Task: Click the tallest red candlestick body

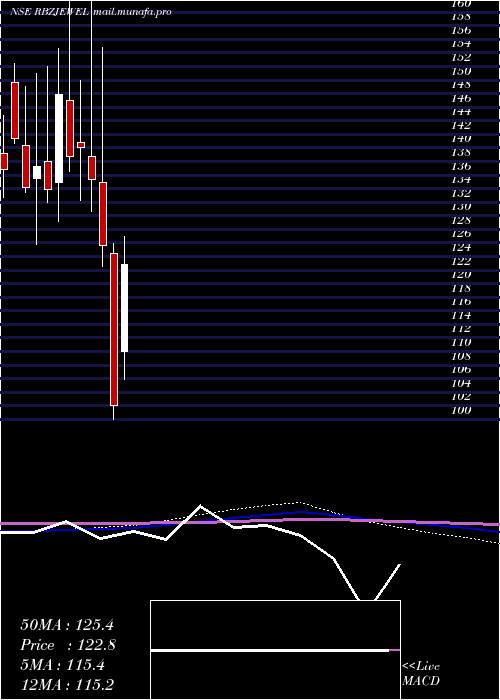Action: [114, 329]
